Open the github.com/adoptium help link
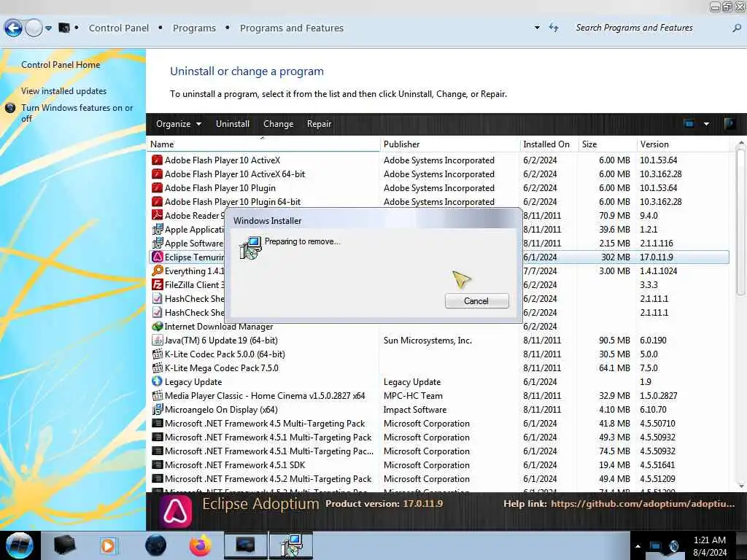Image resolution: width=747 pixels, height=560 pixels. point(643,503)
